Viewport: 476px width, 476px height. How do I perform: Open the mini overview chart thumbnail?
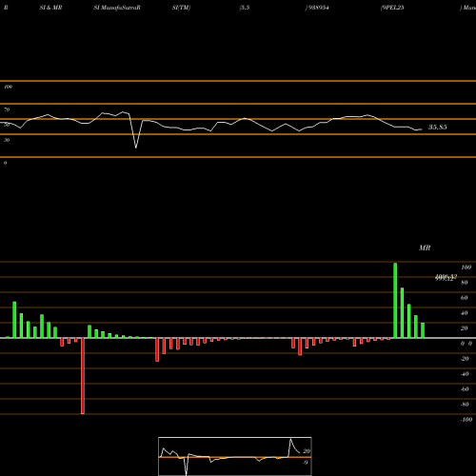coord(235,456)
